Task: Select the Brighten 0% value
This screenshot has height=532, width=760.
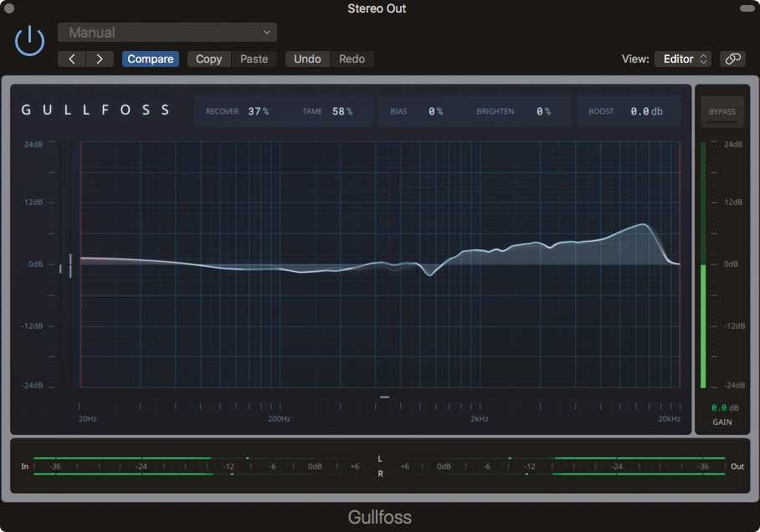Action: coord(543,111)
